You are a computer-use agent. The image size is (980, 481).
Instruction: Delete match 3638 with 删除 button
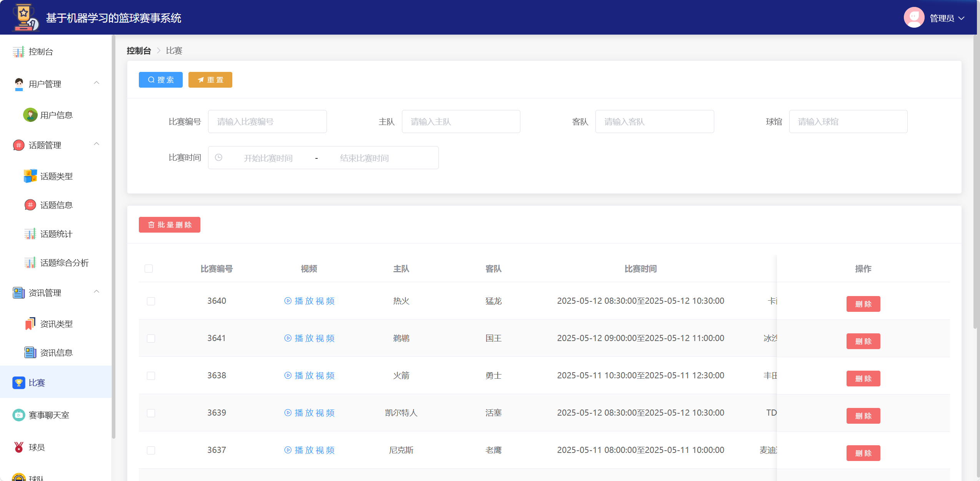[x=863, y=378]
